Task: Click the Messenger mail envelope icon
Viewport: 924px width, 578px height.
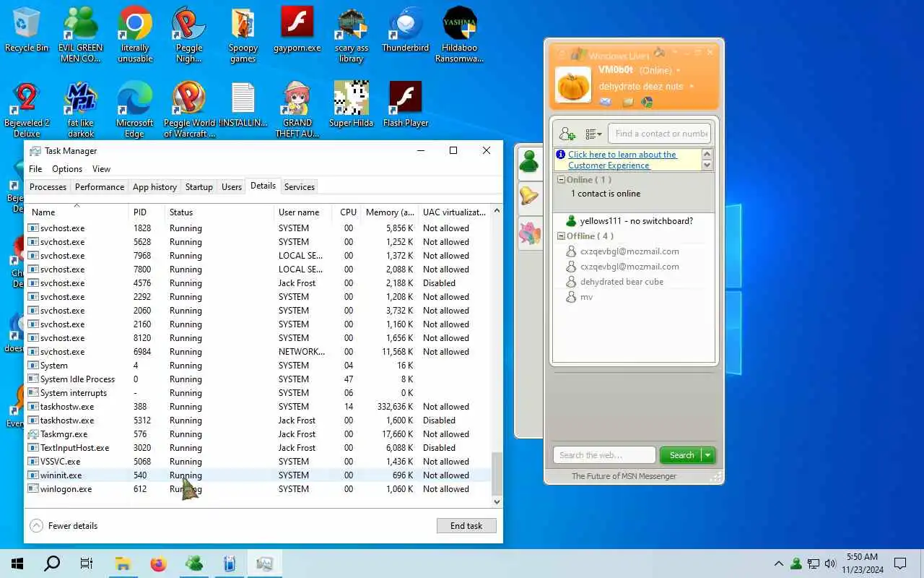Action: (605, 102)
